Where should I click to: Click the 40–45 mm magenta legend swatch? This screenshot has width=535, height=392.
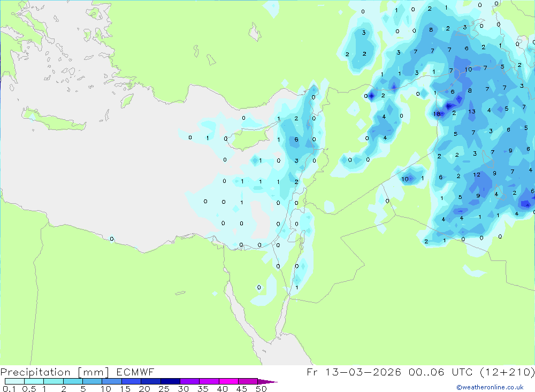[x=228, y=381]
